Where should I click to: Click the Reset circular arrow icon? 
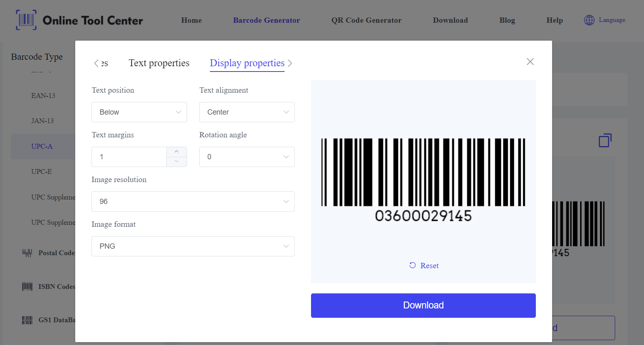coord(412,265)
